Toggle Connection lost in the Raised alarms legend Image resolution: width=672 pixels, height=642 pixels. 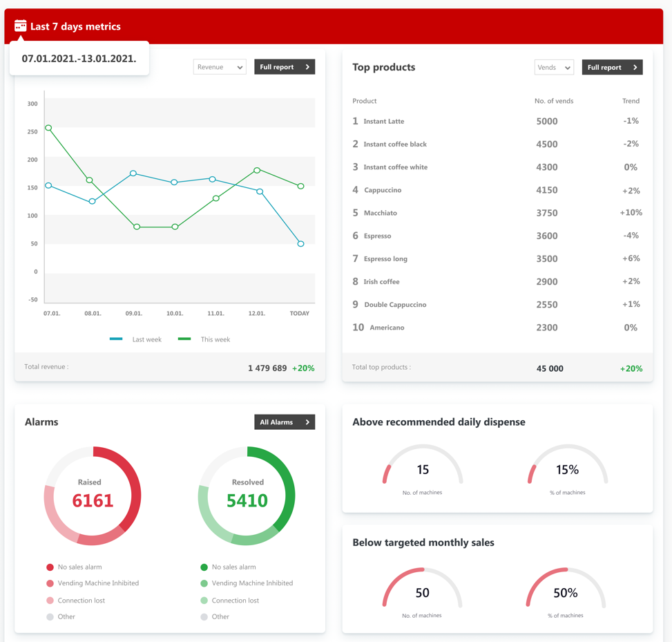coord(49,600)
